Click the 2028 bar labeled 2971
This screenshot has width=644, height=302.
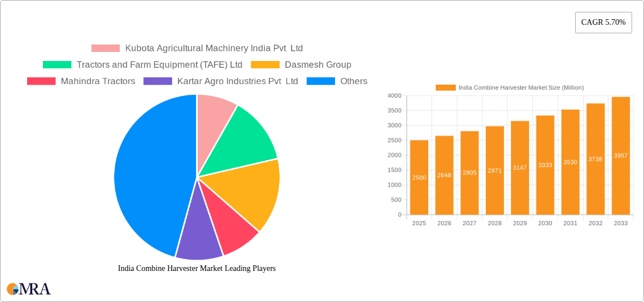tap(495, 170)
